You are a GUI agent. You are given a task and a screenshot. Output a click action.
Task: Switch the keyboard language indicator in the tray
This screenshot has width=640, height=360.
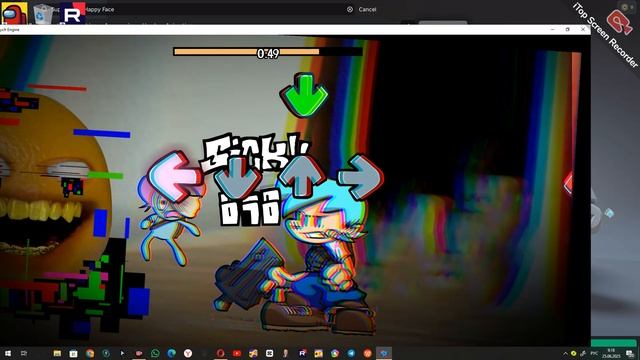[594, 353]
